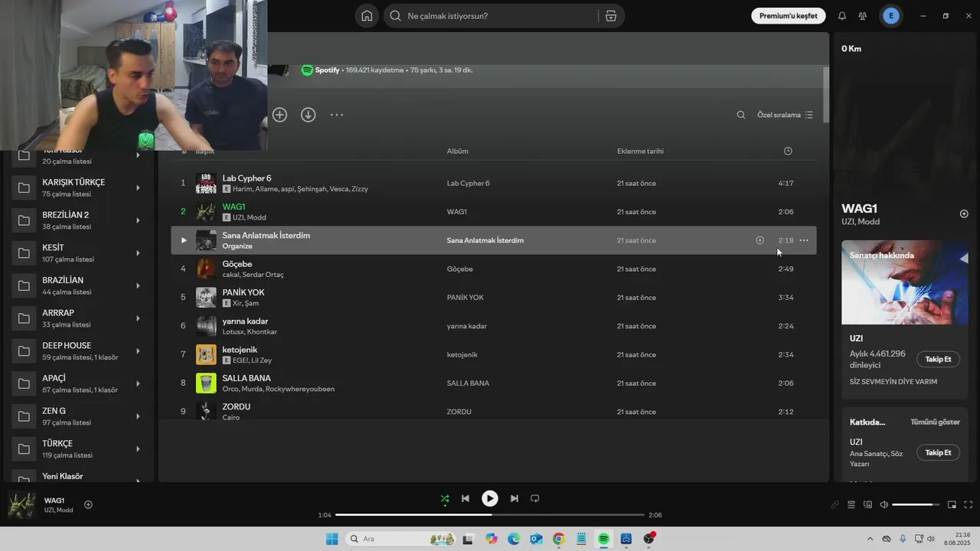This screenshot has height=551, width=980.
Task: Open the profile avatar 'E' menu
Action: (x=891, y=16)
